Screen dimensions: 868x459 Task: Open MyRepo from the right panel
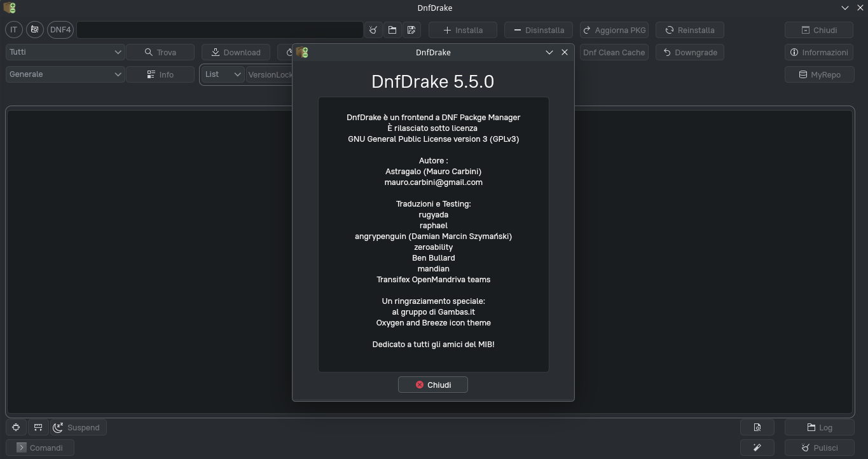pos(819,74)
